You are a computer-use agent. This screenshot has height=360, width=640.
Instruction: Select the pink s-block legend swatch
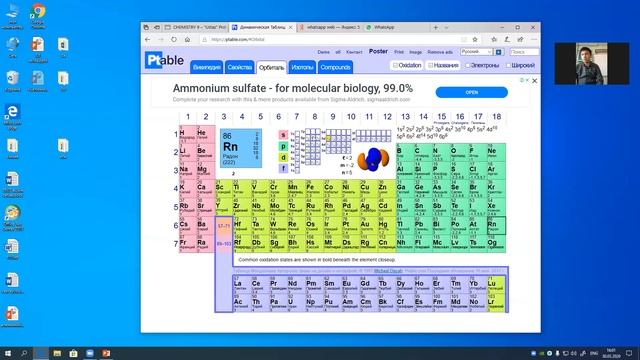pyautogui.click(x=283, y=135)
